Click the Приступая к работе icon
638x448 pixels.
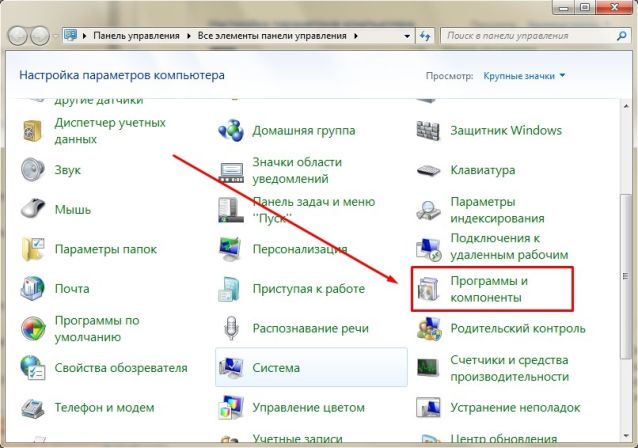click(x=230, y=288)
